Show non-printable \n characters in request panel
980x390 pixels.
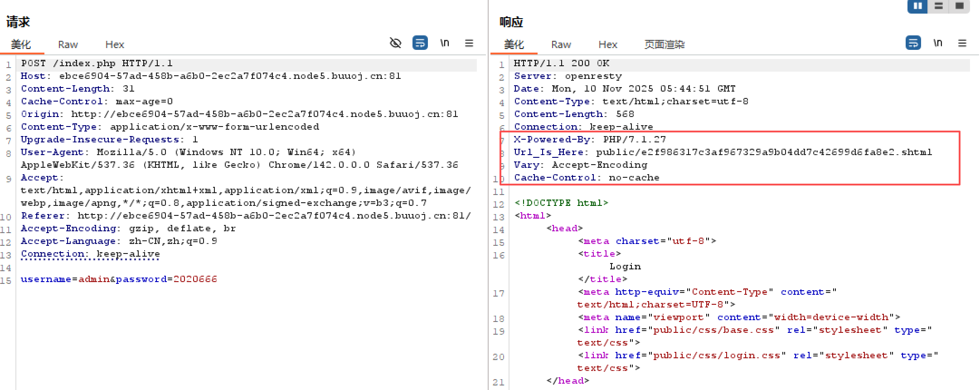click(445, 43)
